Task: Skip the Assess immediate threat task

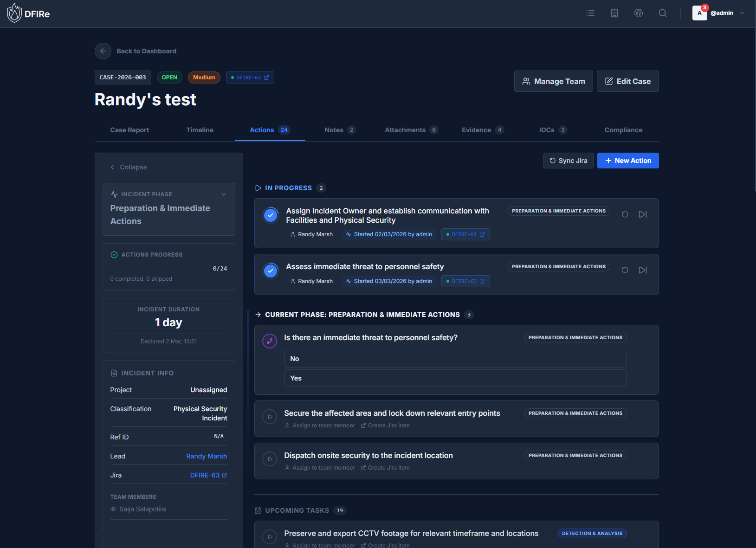Action: pyautogui.click(x=643, y=270)
